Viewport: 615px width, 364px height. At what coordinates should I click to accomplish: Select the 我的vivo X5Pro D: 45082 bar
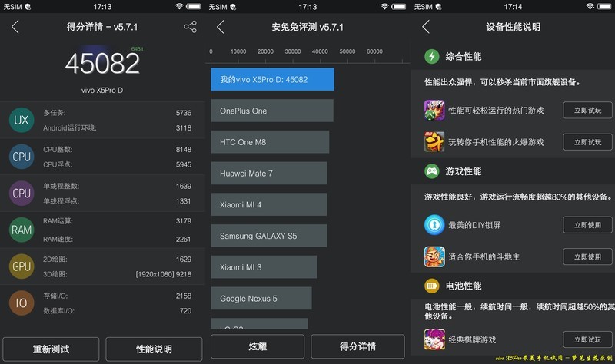click(x=273, y=80)
